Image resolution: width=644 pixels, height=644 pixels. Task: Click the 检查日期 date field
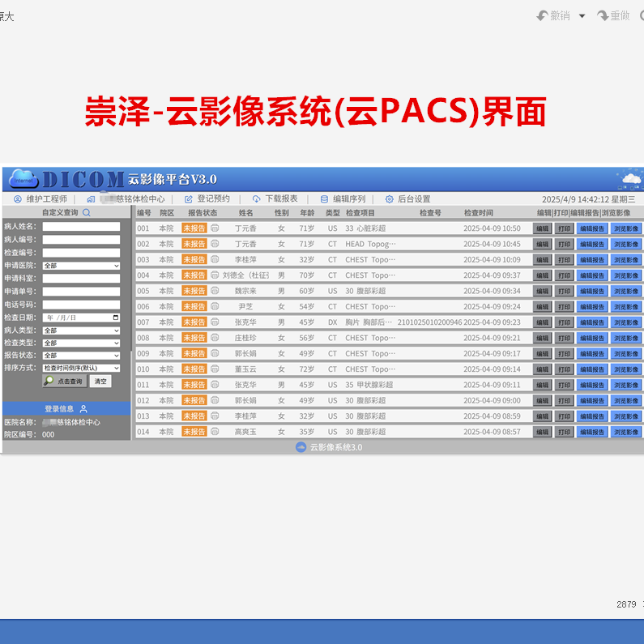coord(81,318)
